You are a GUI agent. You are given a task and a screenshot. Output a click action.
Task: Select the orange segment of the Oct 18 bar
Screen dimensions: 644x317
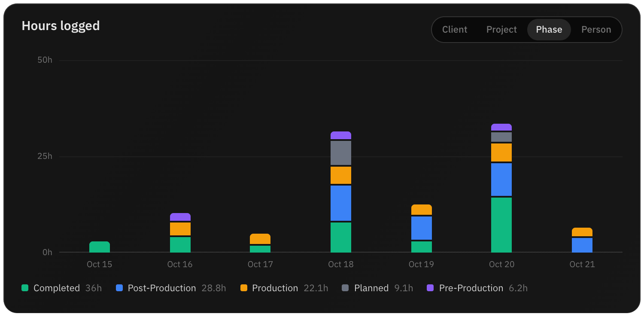point(341,175)
